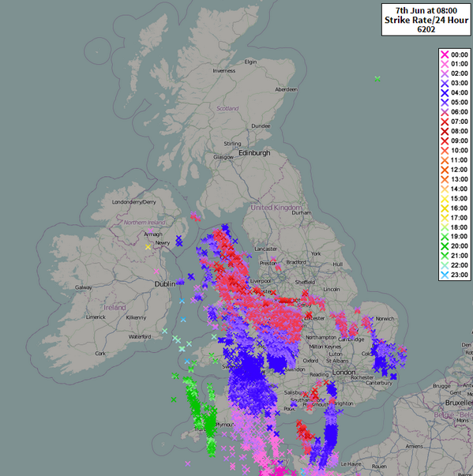The image size is (473, 476).
Task: Click the Durham city label
Action: click(x=302, y=213)
